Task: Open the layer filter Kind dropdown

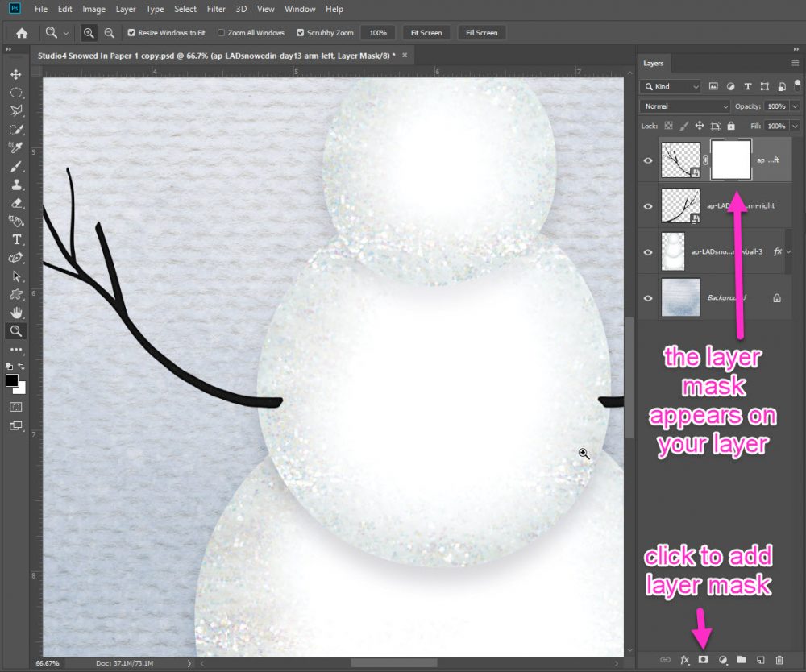Action: pos(671,86)
